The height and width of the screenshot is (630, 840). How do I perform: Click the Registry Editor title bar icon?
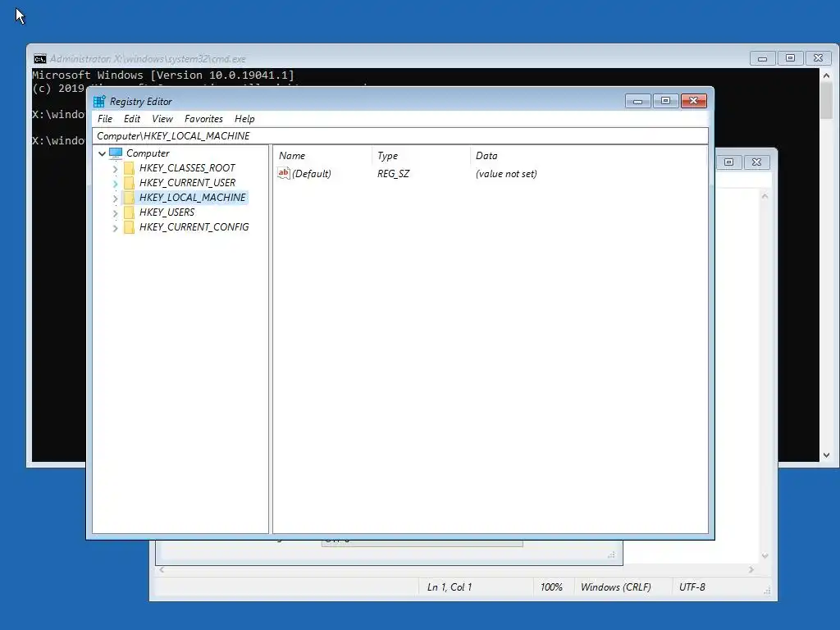point(99,101)
